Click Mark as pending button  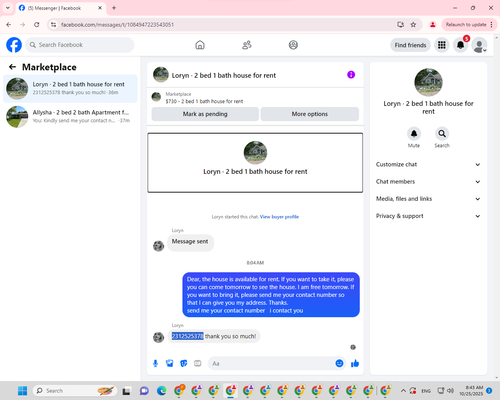tap(205, 114)
